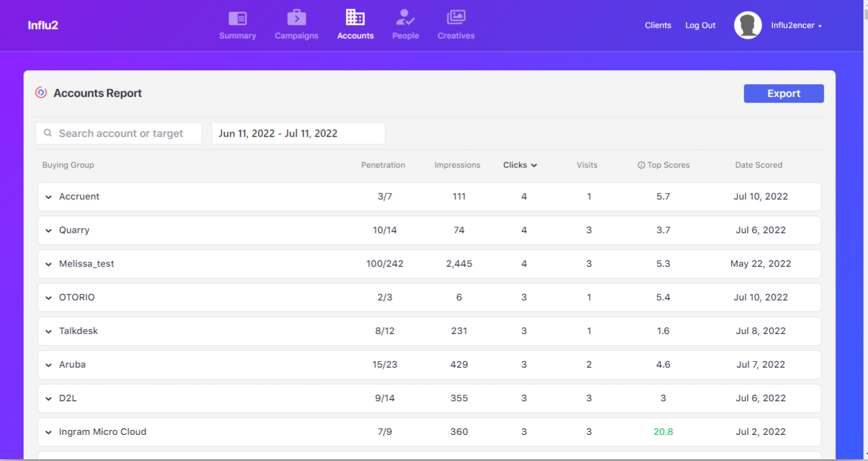Expand the Talkdesk row chevron
The height and width of the screenshot is (461, 868).
pos(49,332)
